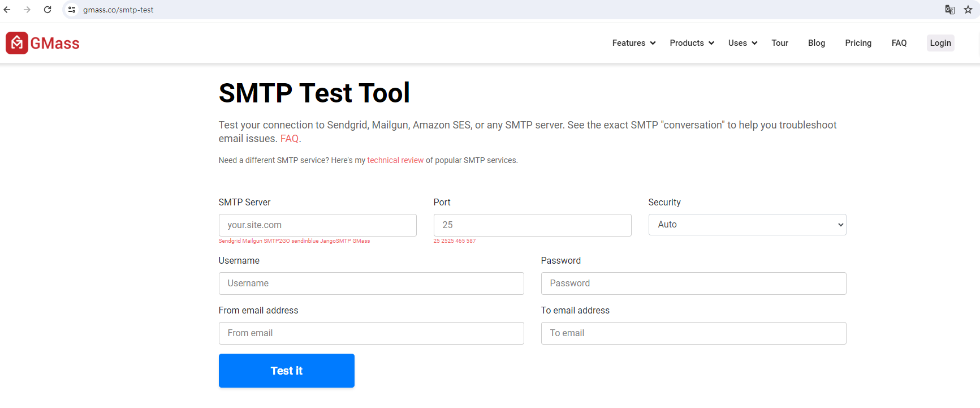Screen dimensions: 980x408
Task: Open the Security dropdown set to Auto
Action: tap(747, 225)
